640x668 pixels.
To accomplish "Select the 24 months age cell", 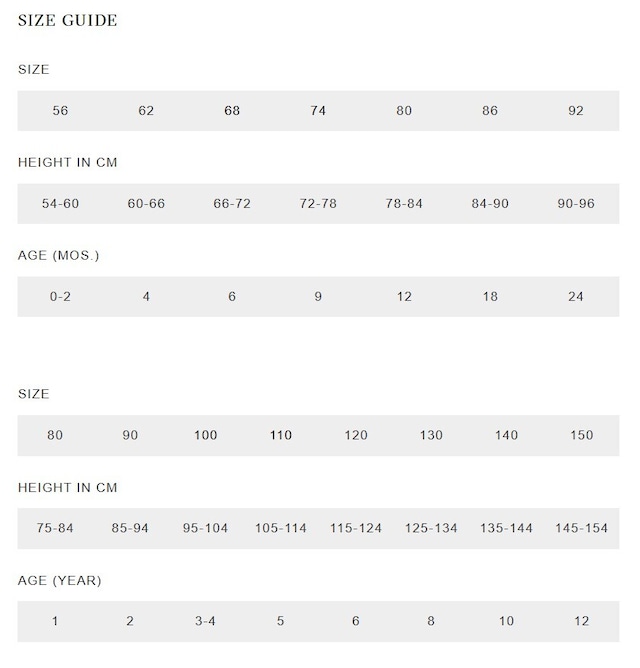I will point(576,297).
